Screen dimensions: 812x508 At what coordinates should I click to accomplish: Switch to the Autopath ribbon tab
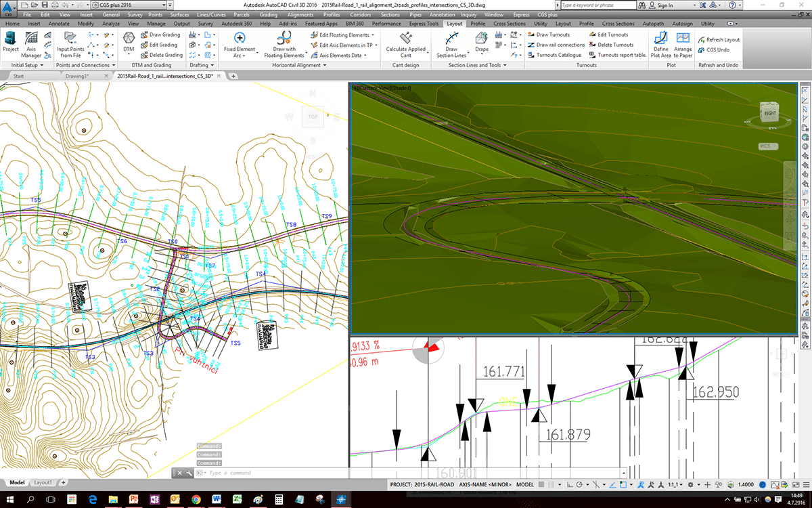tap(654, 24)
